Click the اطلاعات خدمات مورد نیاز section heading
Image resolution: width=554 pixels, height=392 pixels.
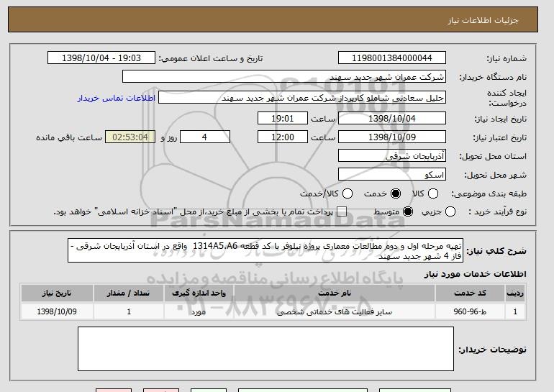pos(475,274)
